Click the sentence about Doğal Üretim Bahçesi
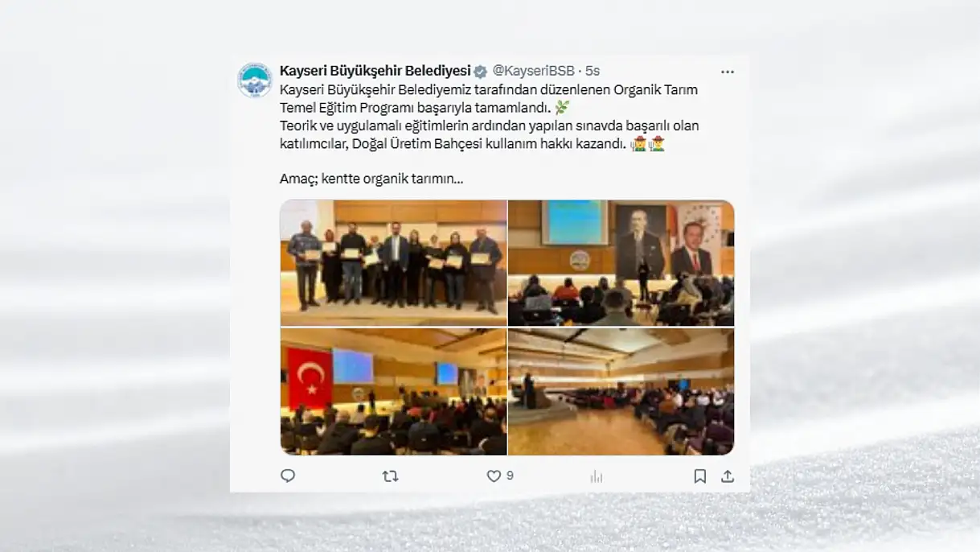This screenshot has width=980, height=552. (490, 135)
